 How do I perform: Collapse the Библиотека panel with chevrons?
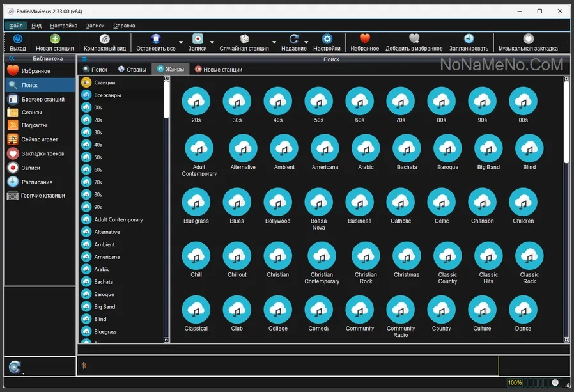tap(11, 58)
